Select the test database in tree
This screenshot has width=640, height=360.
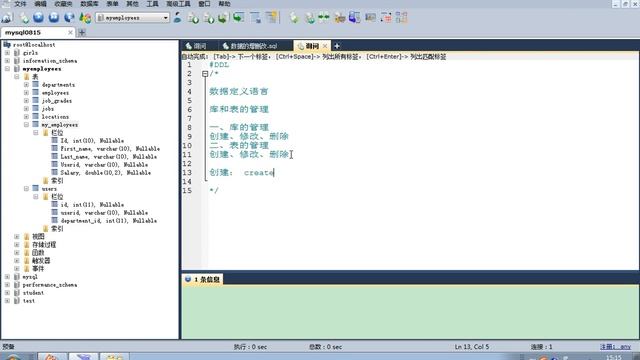[x=29, y=301]
